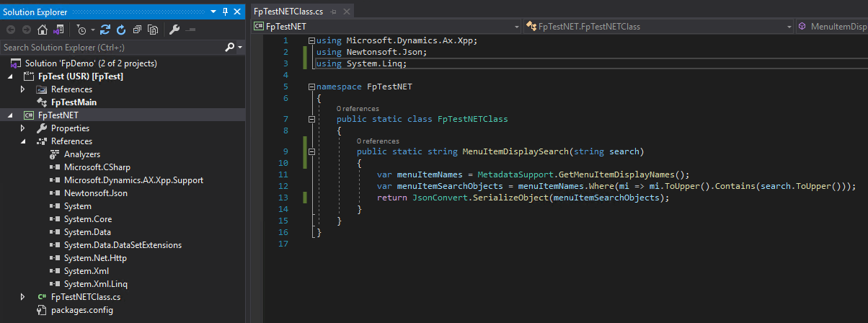868x323 pixels.
Task: Click the C# project icon for FpTestNET
Action: tap(29, 115)
